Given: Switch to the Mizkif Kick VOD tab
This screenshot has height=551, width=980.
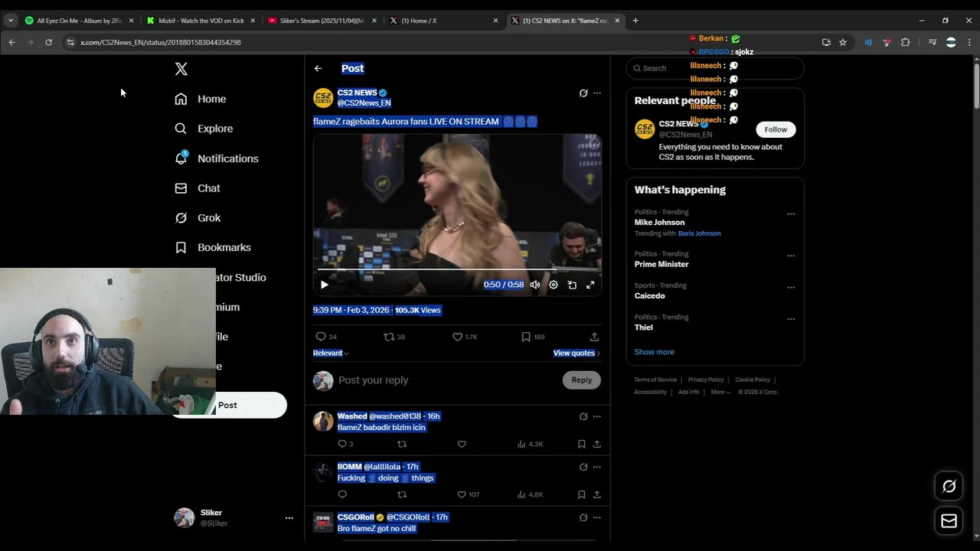Looking at the screenshot, I should (201, 21).
